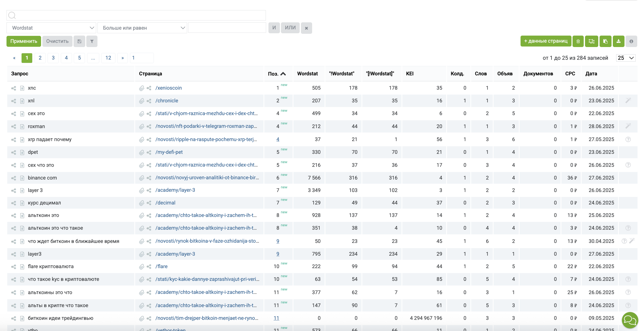The image size is (644, 331).
Task: Click the funnel filter icon button
Action: coord(92,41)
